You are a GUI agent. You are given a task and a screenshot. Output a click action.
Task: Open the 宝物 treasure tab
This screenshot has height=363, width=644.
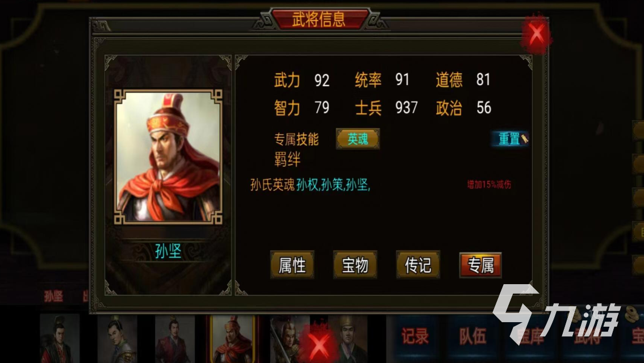pyautogui.click(x=355, y=264)
